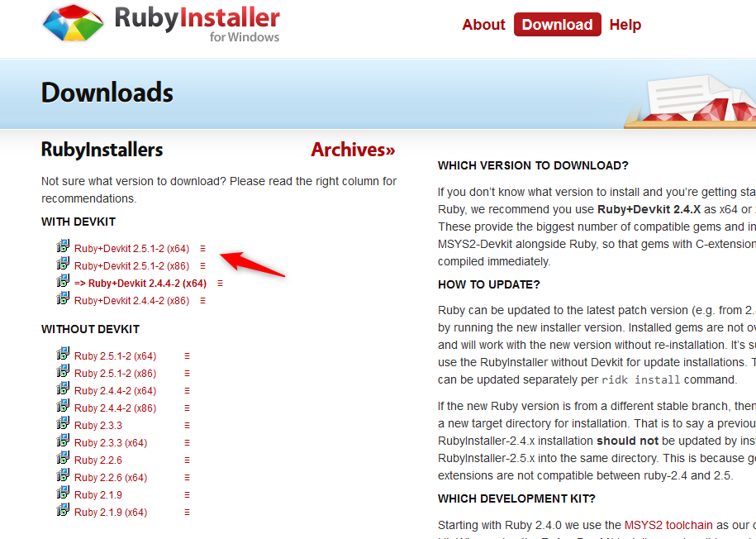
Task: Click installer icon beside Ruby 2.3.3 (x64)
Action: (x=63, y=441)
